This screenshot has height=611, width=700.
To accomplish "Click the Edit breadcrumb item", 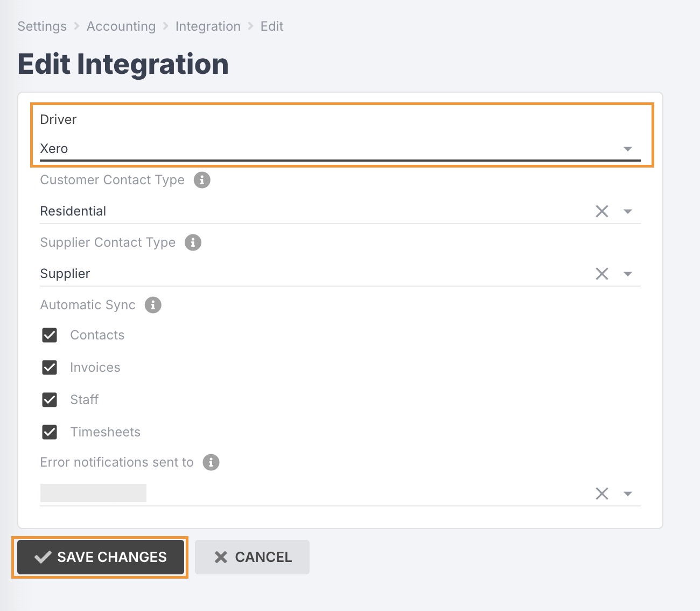I will coord(272,26).
